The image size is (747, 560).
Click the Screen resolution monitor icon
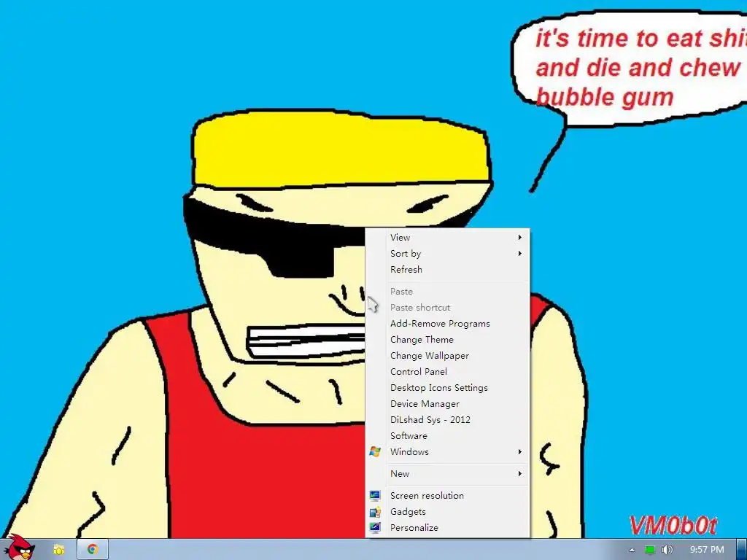click(375, 496)
